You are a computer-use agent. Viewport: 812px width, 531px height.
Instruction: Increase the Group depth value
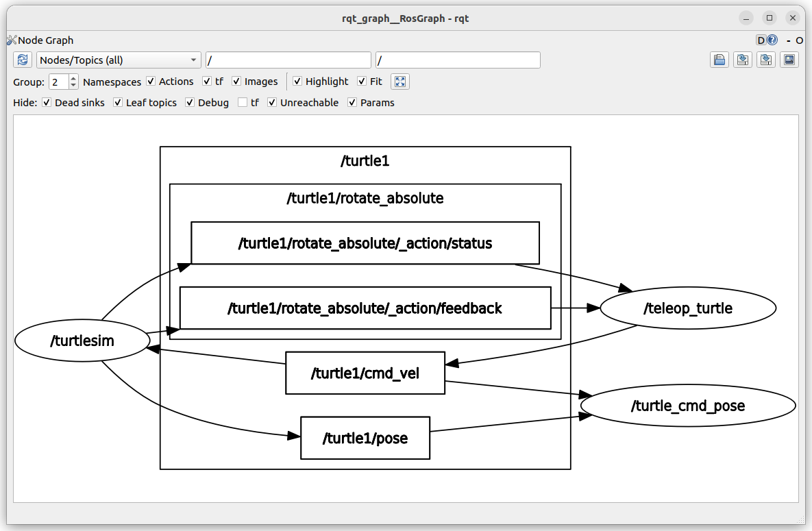coord(73,78)
